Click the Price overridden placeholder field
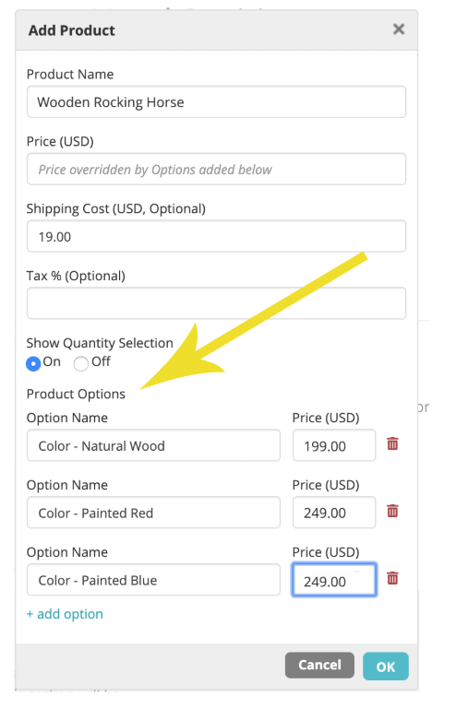The width and height of the screenshot is (468, 720). (216, 169)
